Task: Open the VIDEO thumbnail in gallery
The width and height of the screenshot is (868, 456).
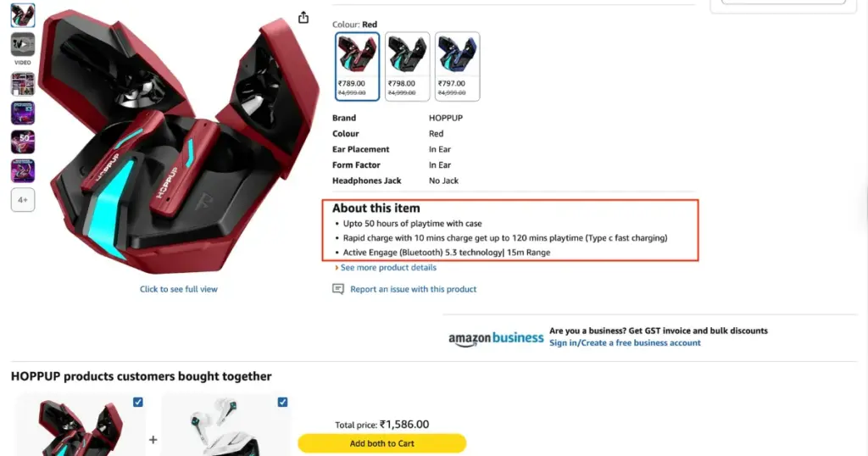Action: point(23,45)
